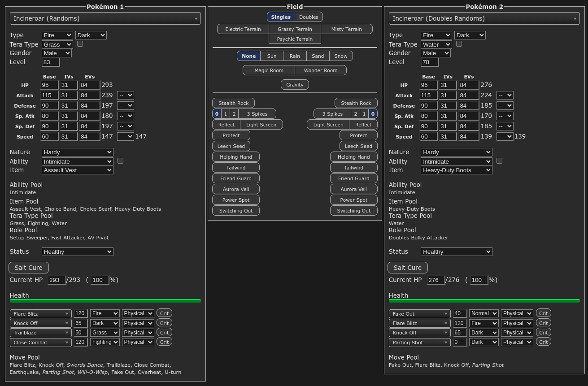
Task: Open Pokémon 1 Item dropdown Assault Vest
Action: tap(78, 170)
